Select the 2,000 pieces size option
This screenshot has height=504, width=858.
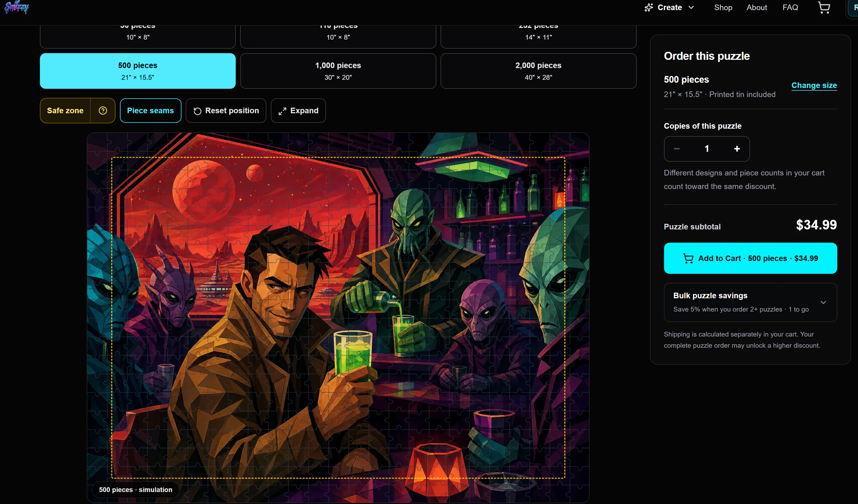(x=538, y=71)
